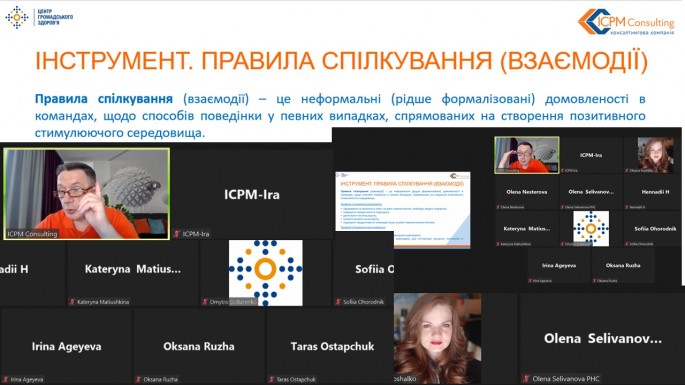Select the large Kateryna Matius... participant tile

pos(133,273)
